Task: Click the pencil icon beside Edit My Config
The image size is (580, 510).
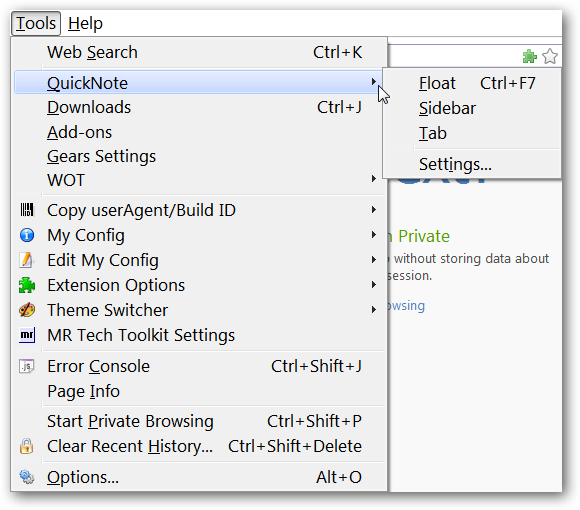Action: pyautogui.click(x=27, y=260)
